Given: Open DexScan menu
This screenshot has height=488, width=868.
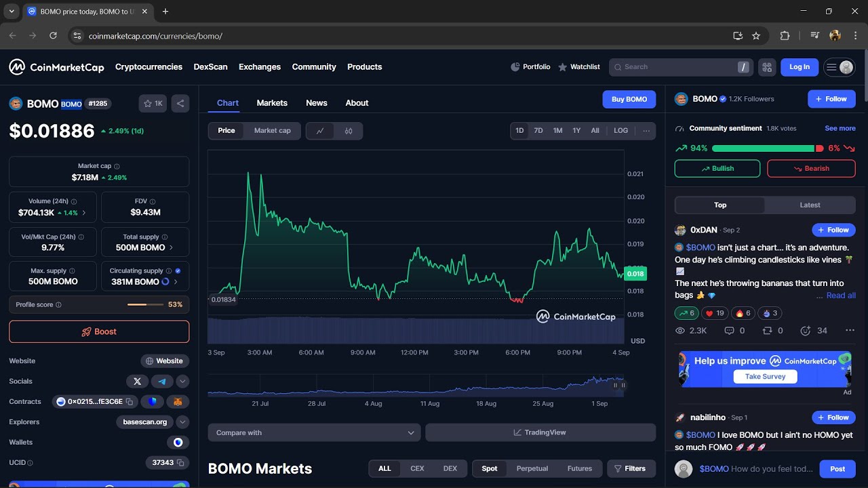Looking at the screenshot, I should click(x=210, y=67).
